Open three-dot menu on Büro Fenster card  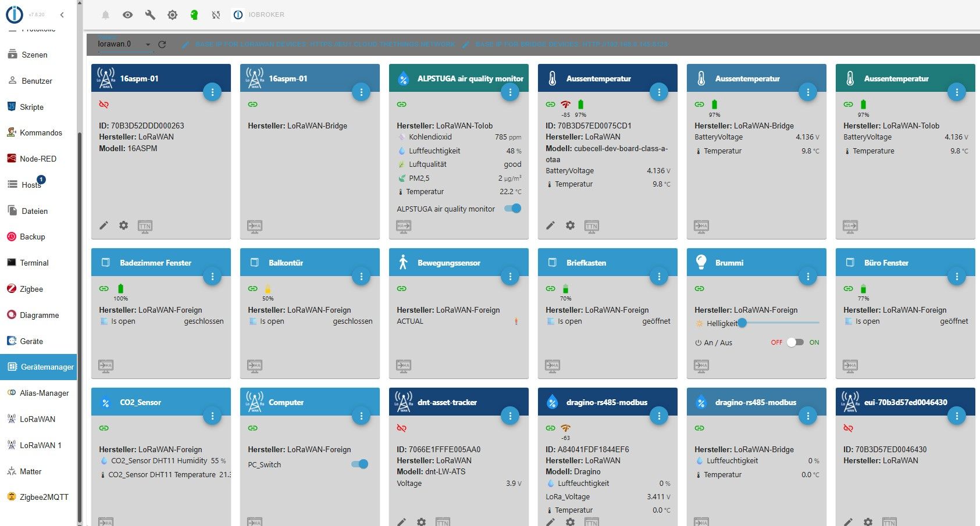click(x=957, y=277)
